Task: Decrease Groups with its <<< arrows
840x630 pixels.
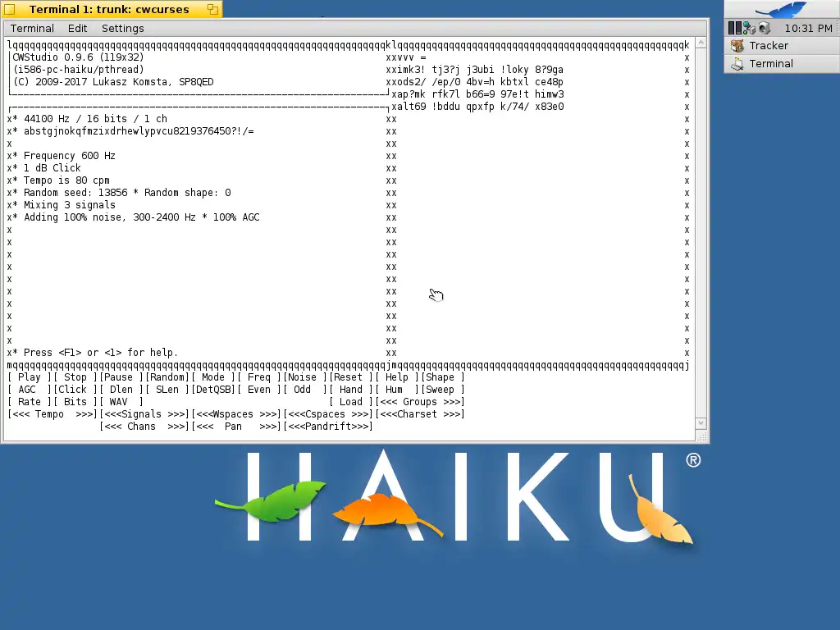Action: 389,402
